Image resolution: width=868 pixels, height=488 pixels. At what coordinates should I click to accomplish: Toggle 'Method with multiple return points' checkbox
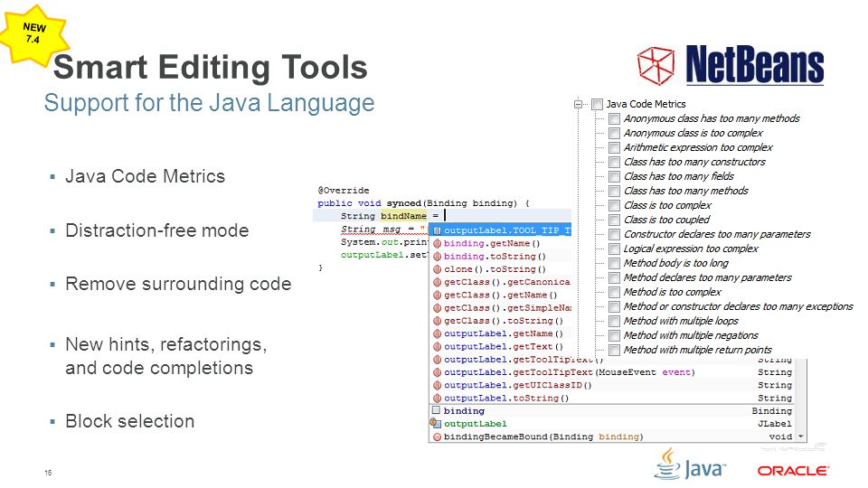(x=614, y=350)
